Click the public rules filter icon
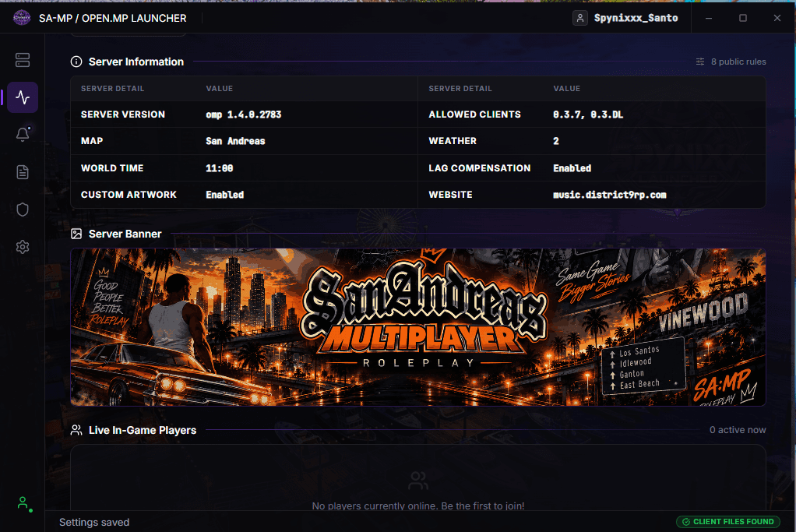Viewport: 796px width, 532px height. point(700,62)
